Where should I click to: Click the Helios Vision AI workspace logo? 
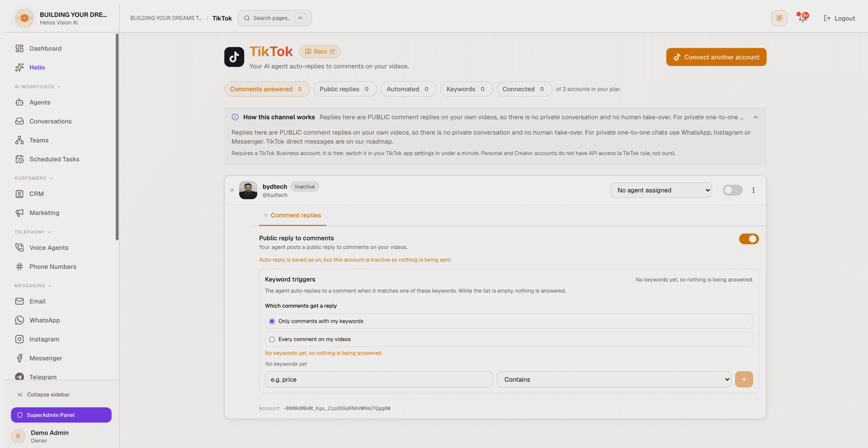pos(24,18)
